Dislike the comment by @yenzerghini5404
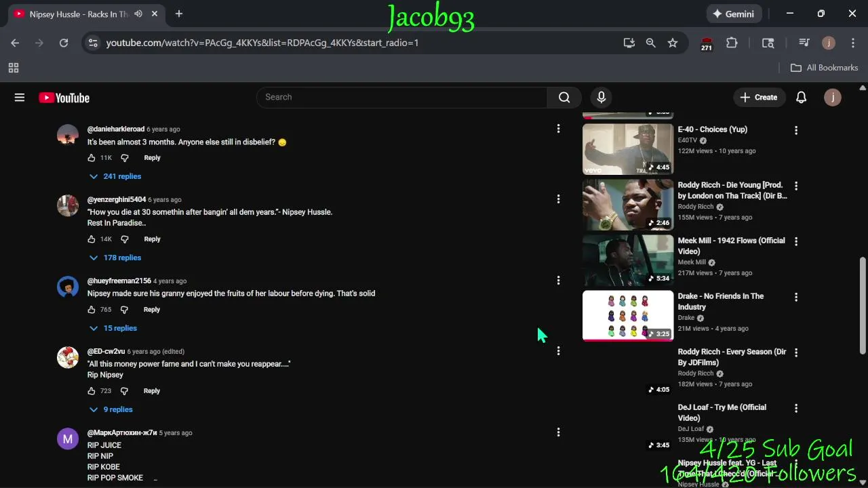Viewport: 868px width, 488px height. 124,239
